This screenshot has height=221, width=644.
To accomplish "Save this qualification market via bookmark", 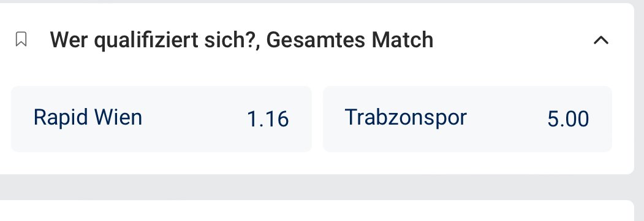I will [21, 40].
